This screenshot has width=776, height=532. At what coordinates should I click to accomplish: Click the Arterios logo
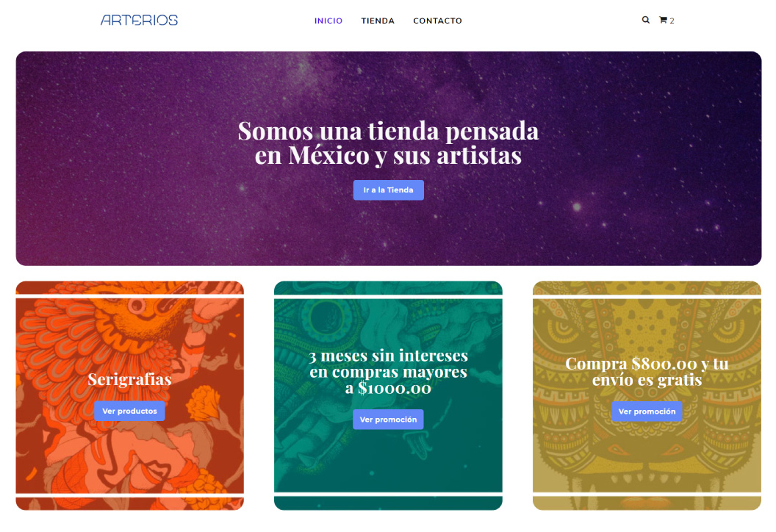click(139, 21)
